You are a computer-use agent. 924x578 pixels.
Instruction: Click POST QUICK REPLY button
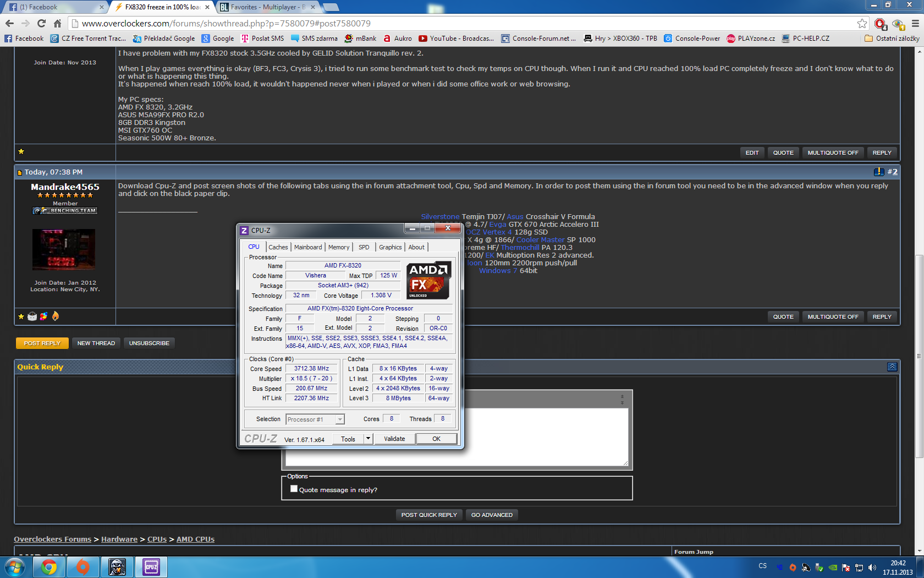(429, 515)
